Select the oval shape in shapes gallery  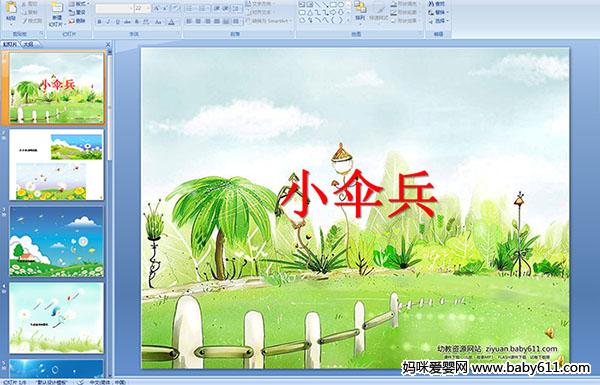point(341,5)
